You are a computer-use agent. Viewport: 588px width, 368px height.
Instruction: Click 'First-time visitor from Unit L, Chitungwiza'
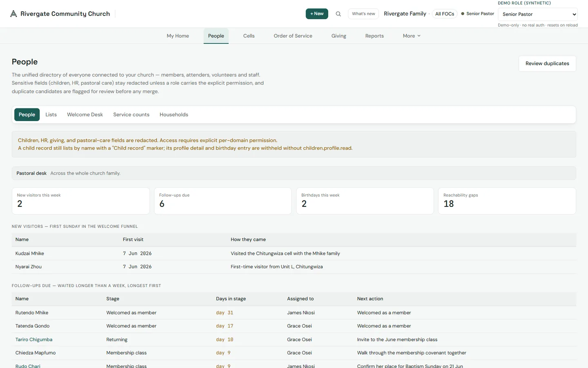coord(277,267)
